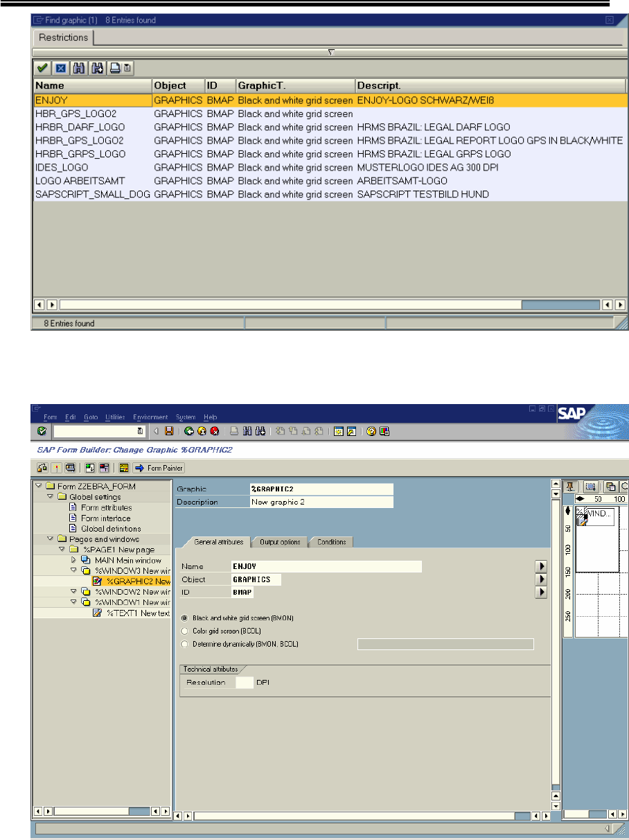Open the Form menu
The width and height of the screenshot is (629, 840).
click(x=50, y=417)
